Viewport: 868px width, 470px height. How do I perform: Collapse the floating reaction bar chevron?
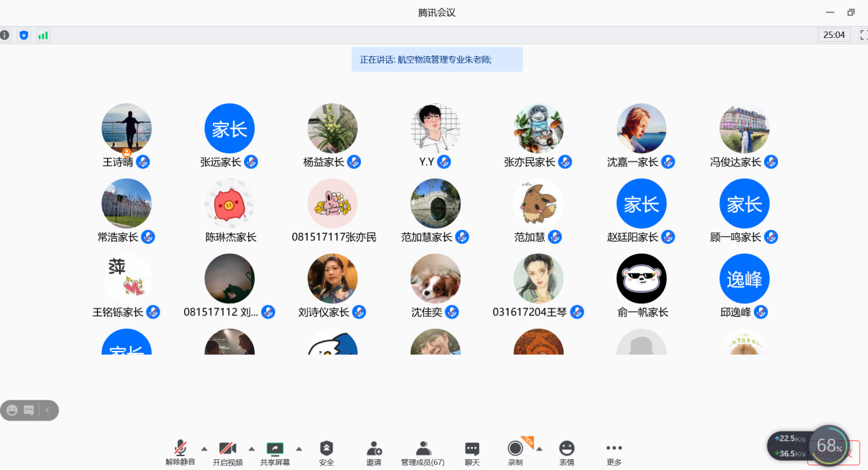48,410
